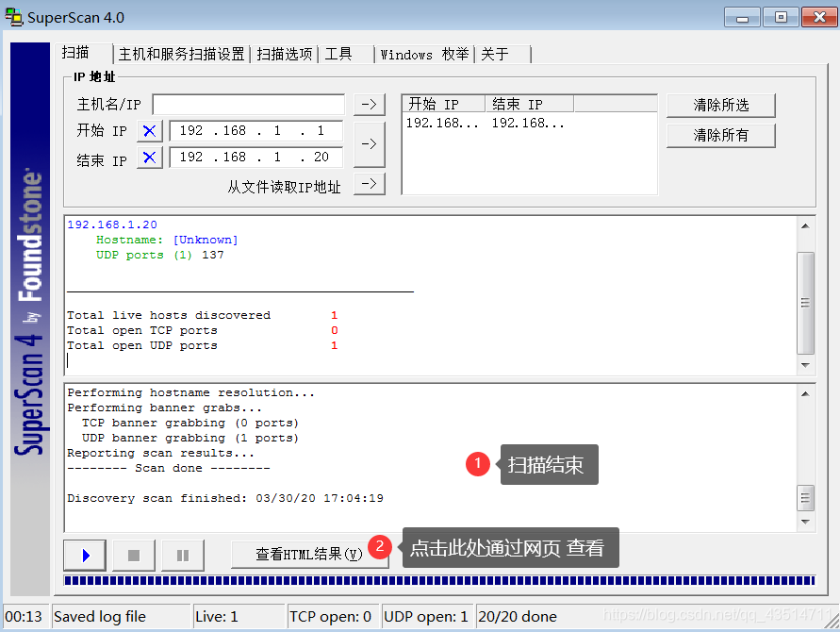Click Total open UDP ports line

(202, 345)
